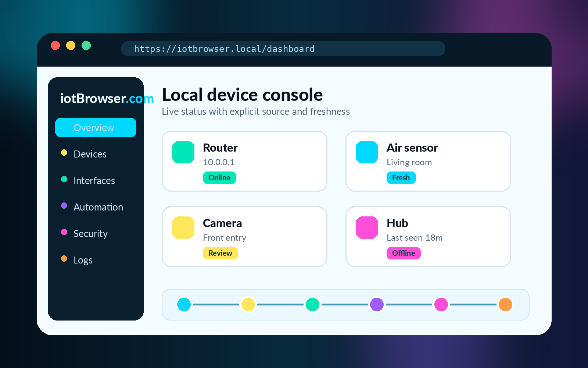Click the Camera card title
588x368 pixels.
[x=222, y=223]
